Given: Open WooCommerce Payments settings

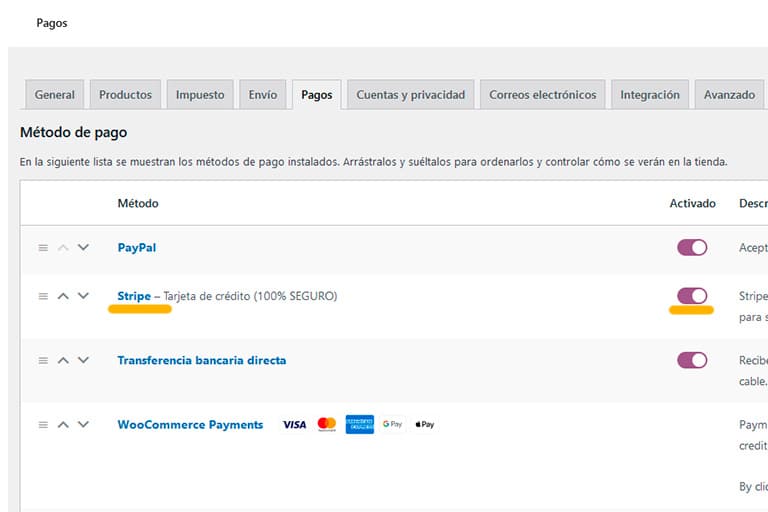Looking at the screenshot, I should [x=190, y=424].
